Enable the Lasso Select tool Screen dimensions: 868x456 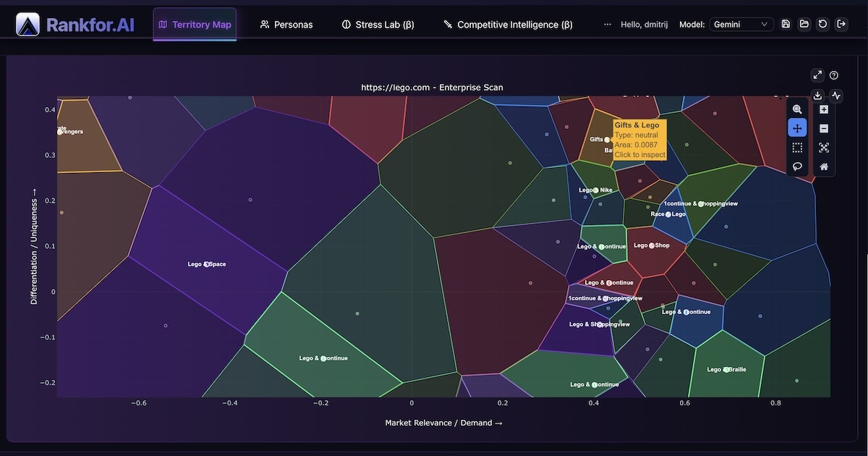(797, 166)
